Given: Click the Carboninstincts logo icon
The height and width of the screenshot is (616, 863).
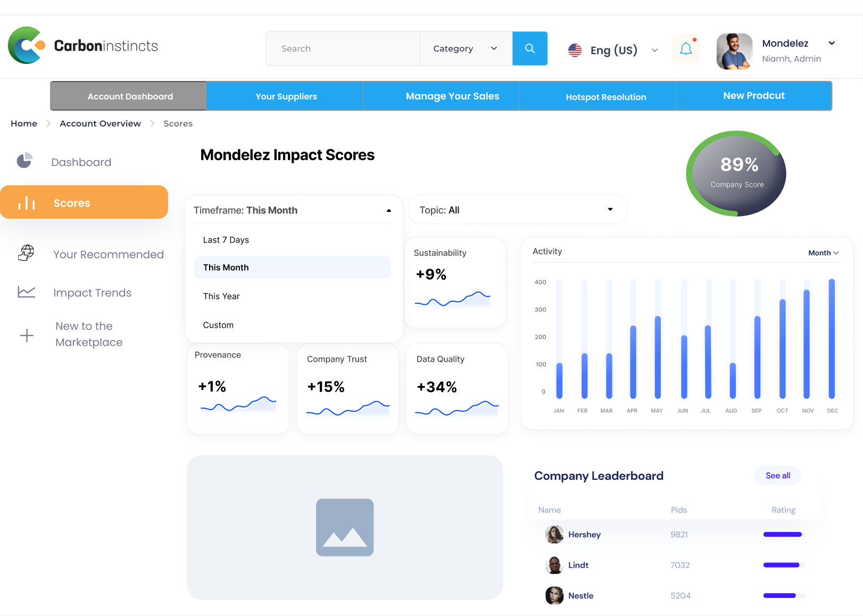Looking at the screenshot, I should pos(27,45).
